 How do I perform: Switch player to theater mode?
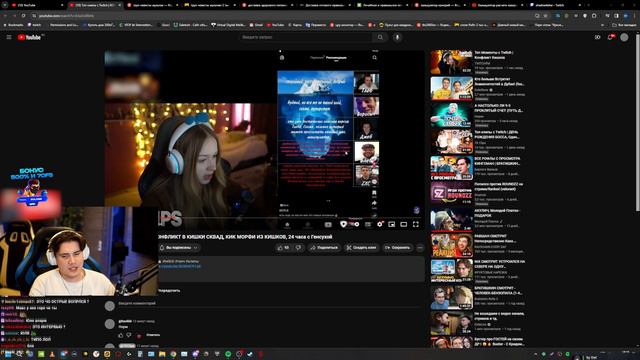(404, 224)
